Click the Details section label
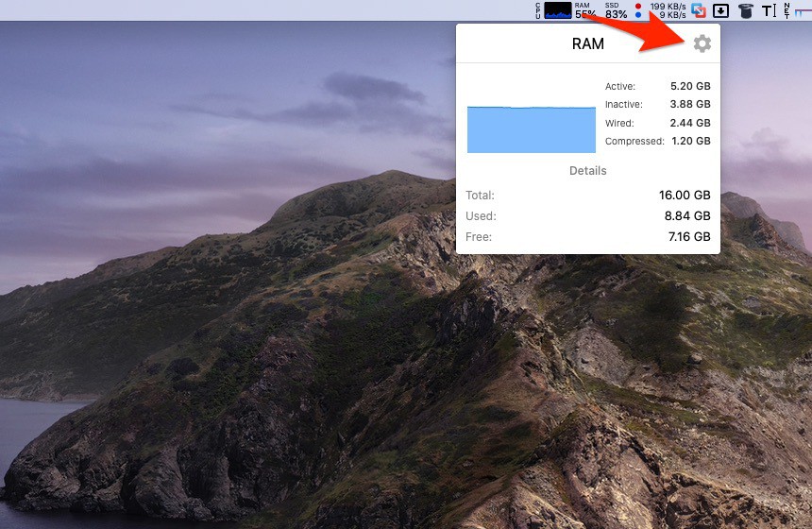The height and width of the screenshot is (529, 812). 588,170
